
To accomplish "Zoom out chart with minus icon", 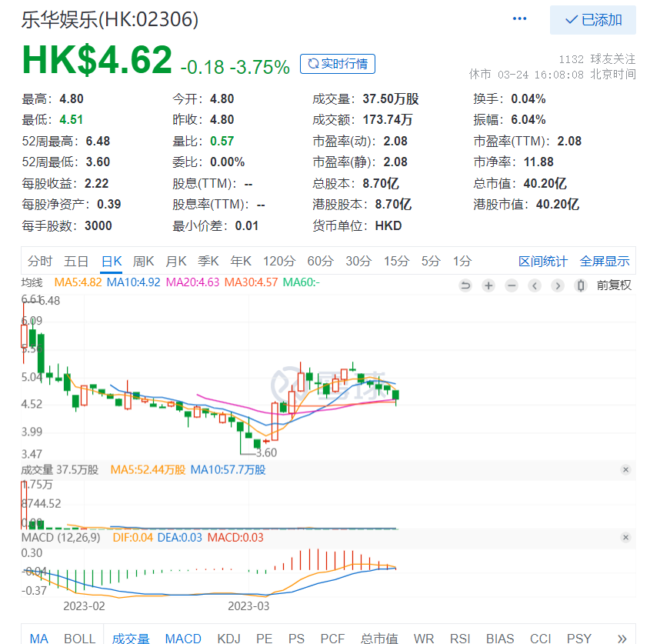I will (512, 285).
